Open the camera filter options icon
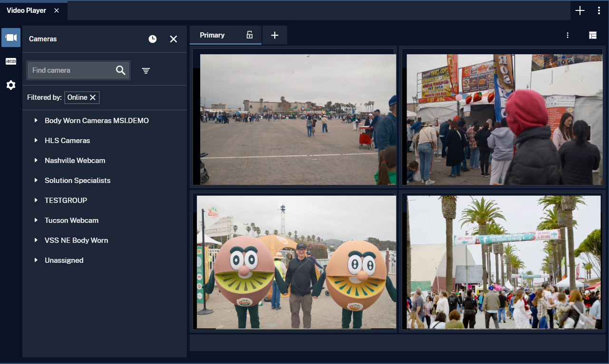This screenshot has width=609, height=364. click(146, 70)
